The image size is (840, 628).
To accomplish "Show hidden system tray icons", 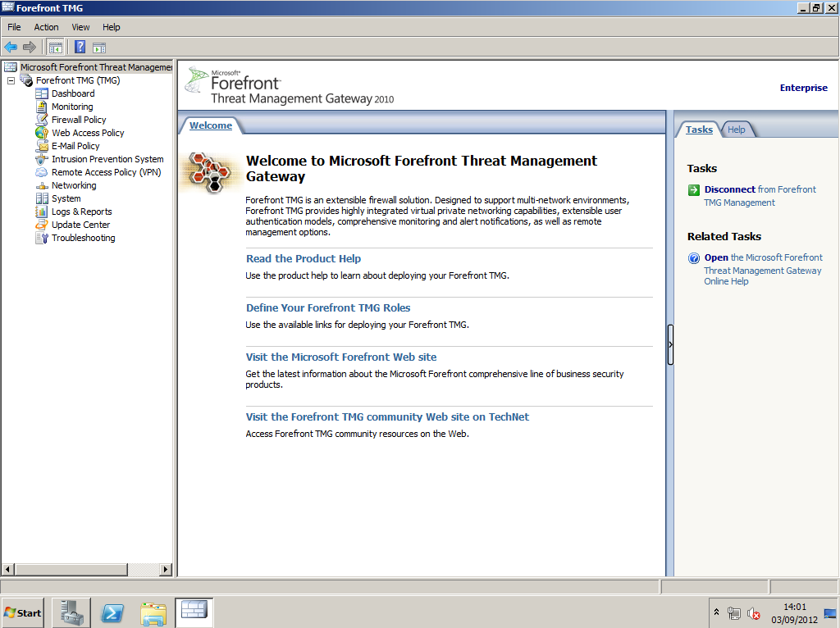I will (716, 612).
